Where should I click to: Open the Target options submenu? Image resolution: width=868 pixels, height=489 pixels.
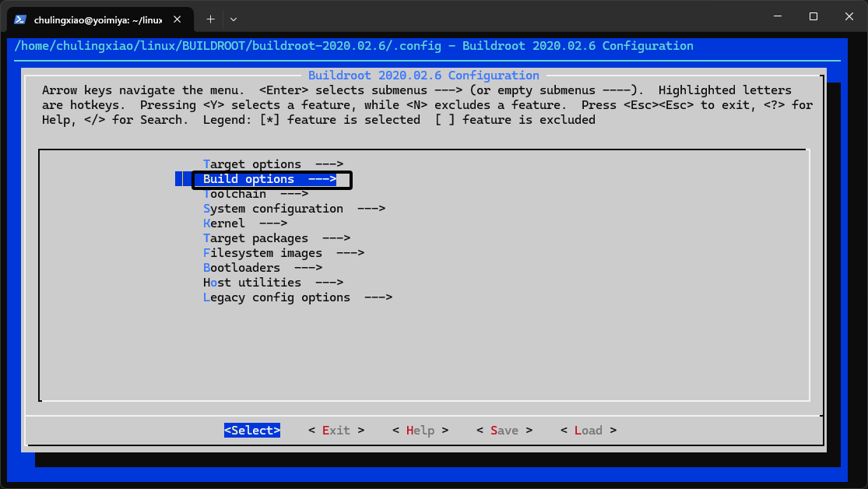click(x=273, y=164)
